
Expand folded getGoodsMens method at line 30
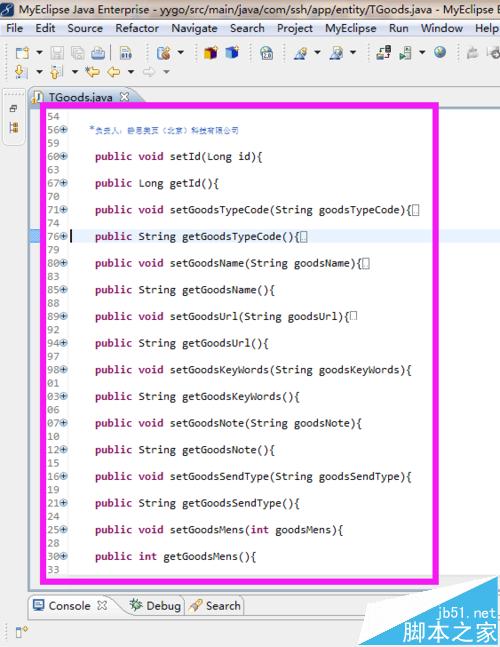(x=64, y=556)
